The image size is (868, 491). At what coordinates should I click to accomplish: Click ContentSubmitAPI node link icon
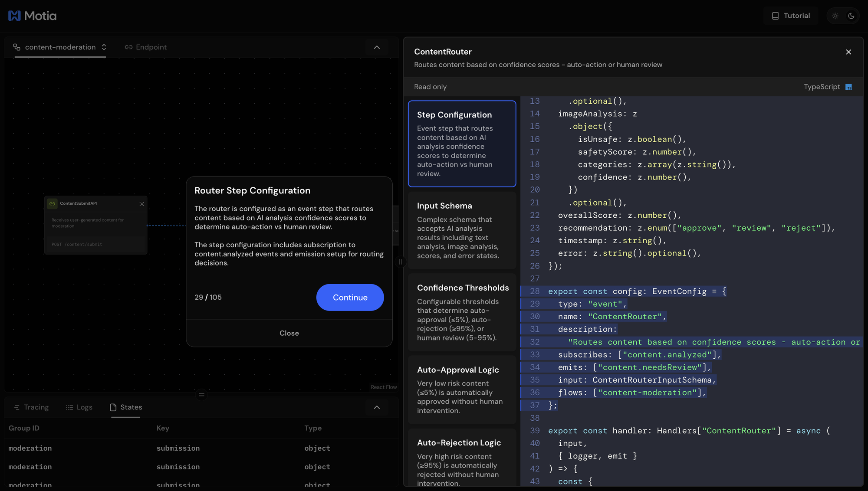pyautogui.click(x=52, y=204)
